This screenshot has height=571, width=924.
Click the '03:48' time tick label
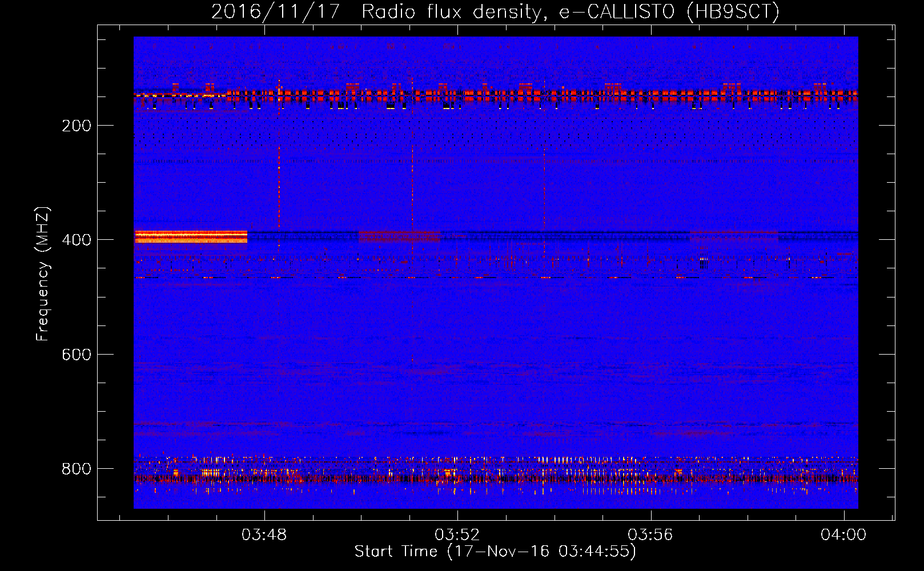264,535
